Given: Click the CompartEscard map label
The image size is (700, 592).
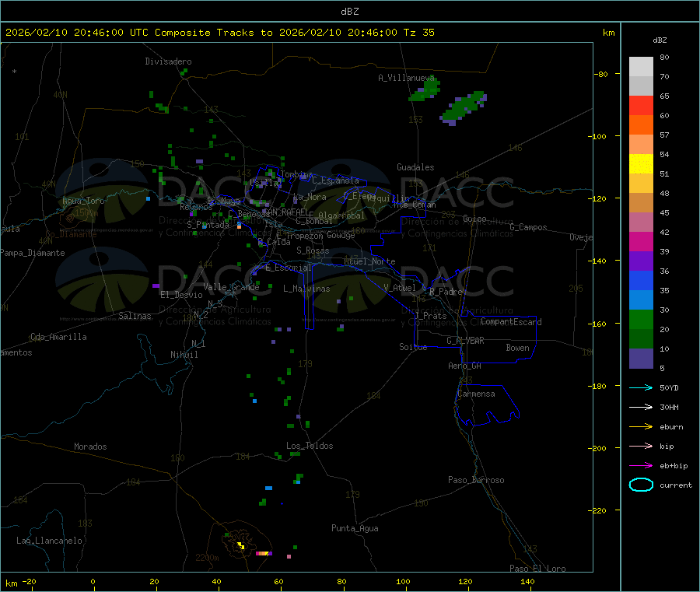Looking at the screenshot, I should tap(511, 322).
